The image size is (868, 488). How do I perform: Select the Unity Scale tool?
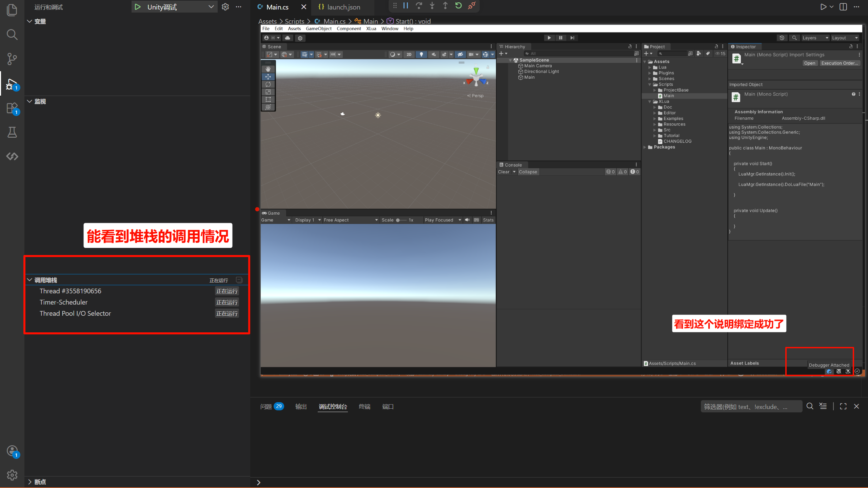click(268, 92)
